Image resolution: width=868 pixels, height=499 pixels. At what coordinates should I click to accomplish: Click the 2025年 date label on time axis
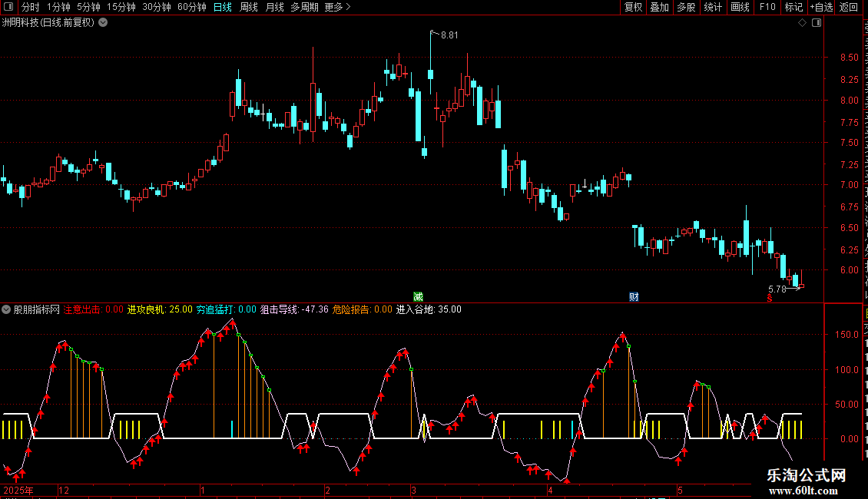pos(18,491)
